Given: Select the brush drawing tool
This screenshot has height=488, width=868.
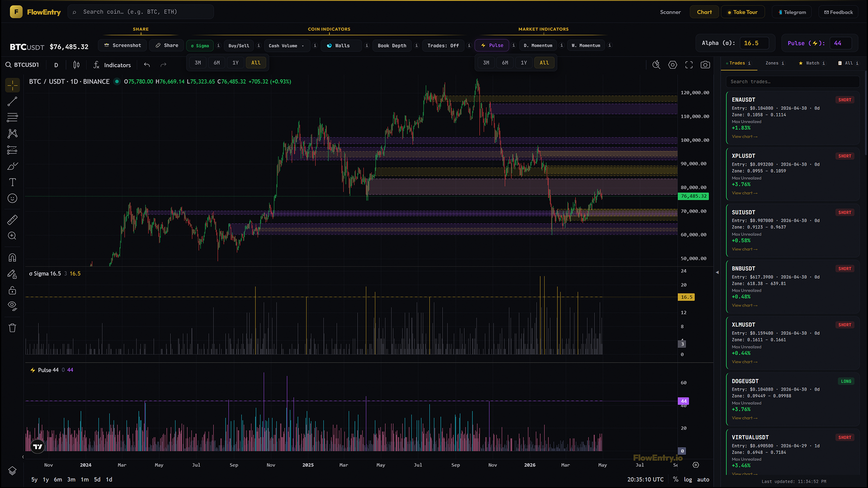Looking at the screenshot, I should pyautogui.click(x=12, y=166).
